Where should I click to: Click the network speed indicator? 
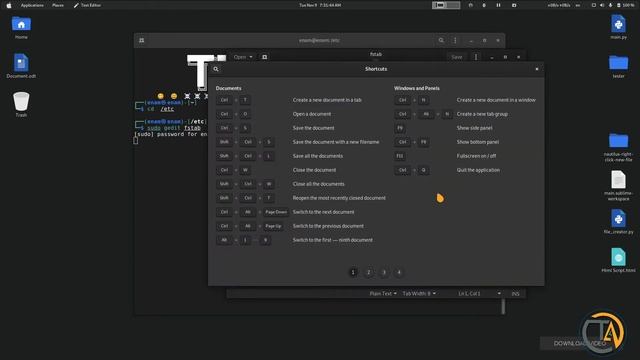[559, 5]
